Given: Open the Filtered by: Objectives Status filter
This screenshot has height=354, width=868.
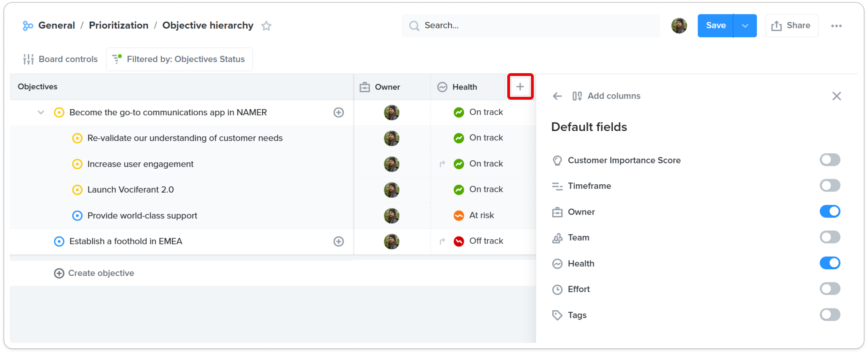Looking at the screenshot, I should (179, 59).
